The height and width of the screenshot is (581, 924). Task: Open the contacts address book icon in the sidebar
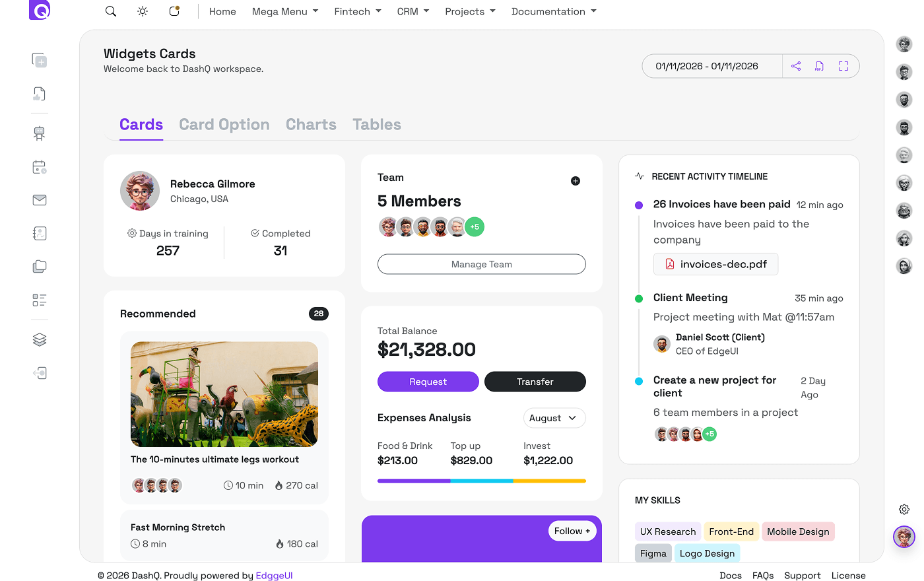tap(38, 233)
